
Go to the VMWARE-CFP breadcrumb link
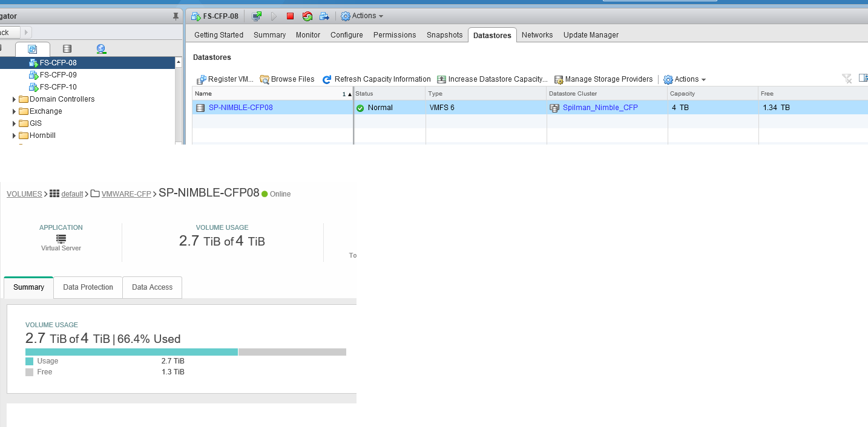click(x=127, y=194)
